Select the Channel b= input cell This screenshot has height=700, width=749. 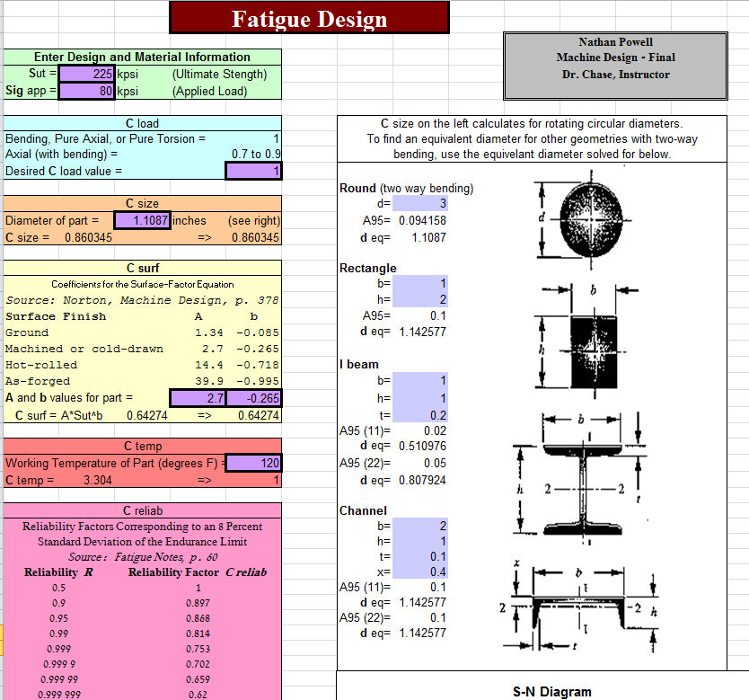point(420,525)
